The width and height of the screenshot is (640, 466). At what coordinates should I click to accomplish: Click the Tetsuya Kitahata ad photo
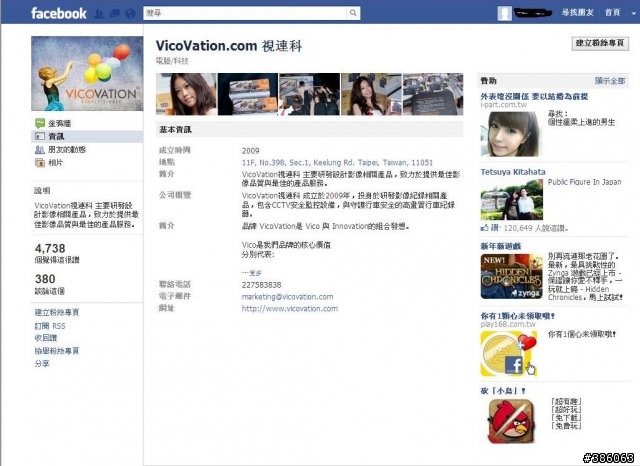[512, 200]
